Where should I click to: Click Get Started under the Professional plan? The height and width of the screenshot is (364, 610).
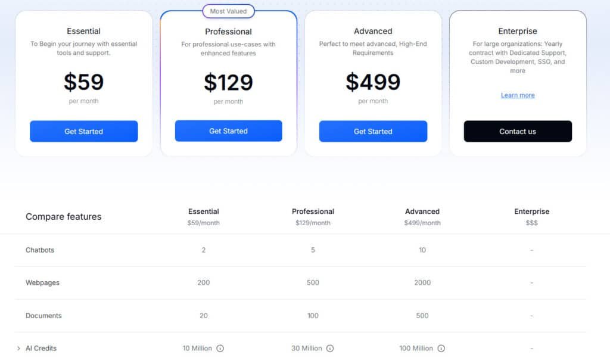[x=228, y=131]
